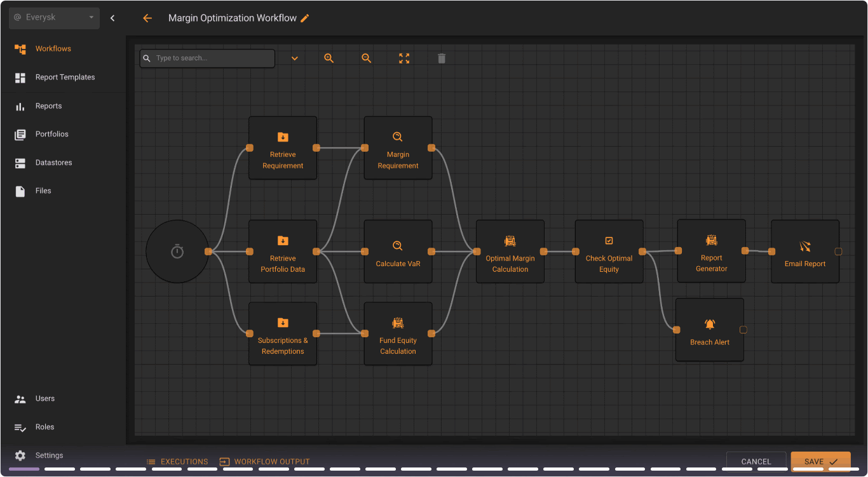
Task: Click the "Calculate VaR" label
Action: pyautogui.click(x=398, y=264)
